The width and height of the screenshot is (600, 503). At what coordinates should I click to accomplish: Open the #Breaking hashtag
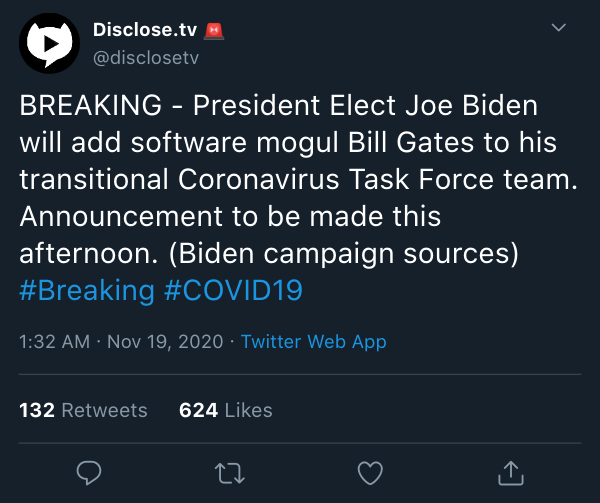click(x=87, y=290)
